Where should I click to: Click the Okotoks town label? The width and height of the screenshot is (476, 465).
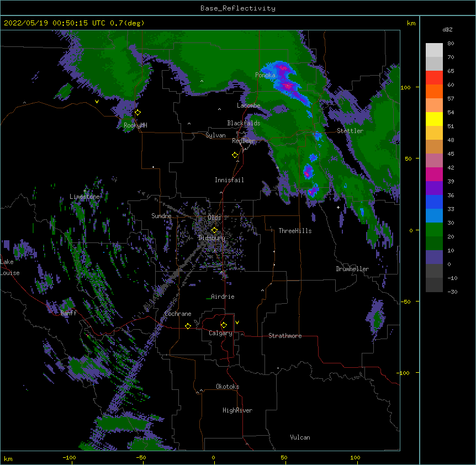pos(228,387)
